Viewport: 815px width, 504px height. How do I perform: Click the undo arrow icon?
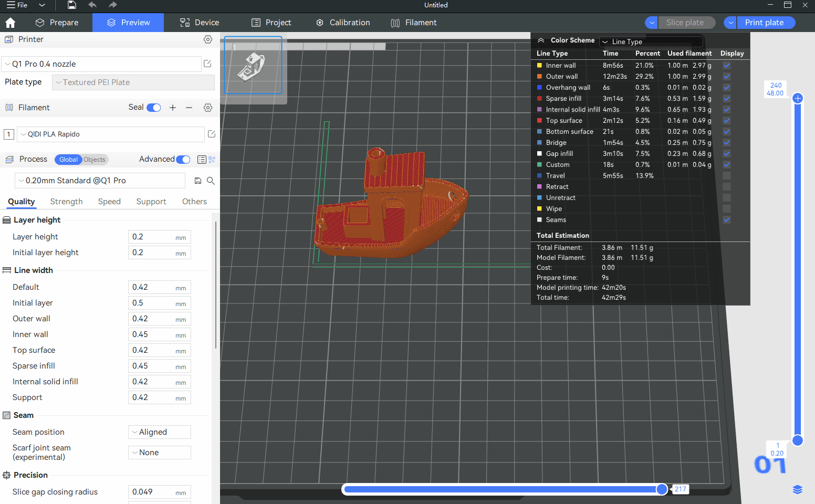coord(92,5)
